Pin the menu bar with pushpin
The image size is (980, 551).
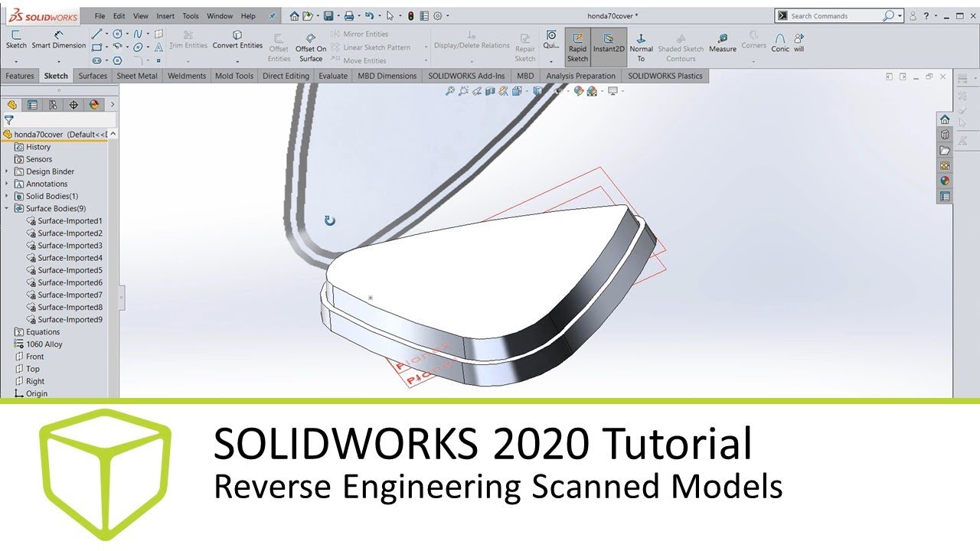(x=272, y=15)
